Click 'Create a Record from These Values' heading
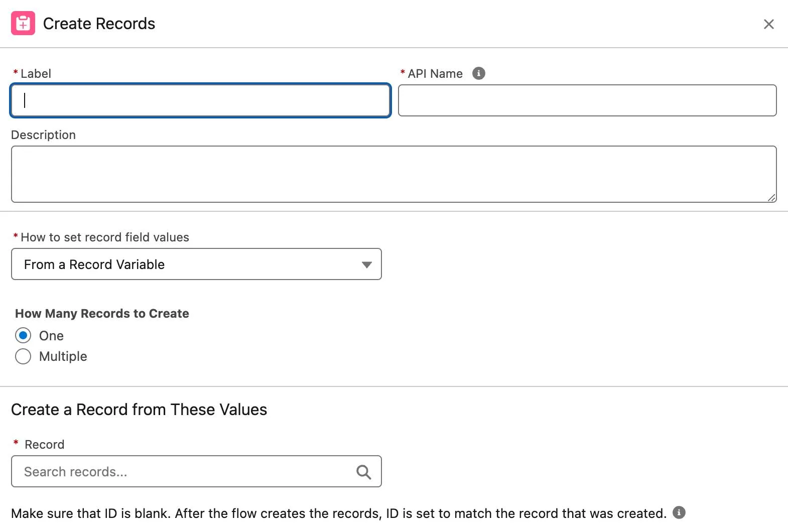 139,410
